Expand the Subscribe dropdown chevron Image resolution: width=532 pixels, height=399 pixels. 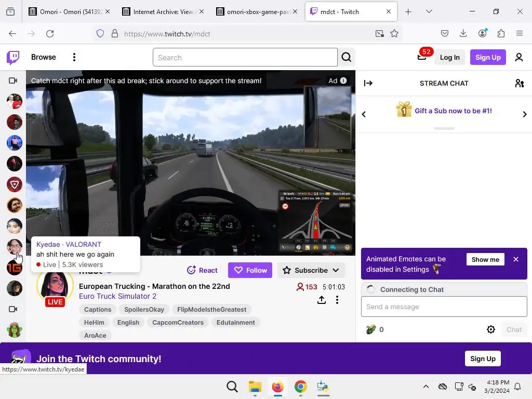click(336, 270)
